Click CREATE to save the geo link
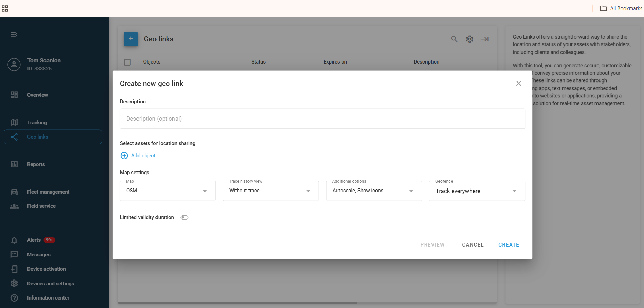The height and width of the screenshot is (308, 644). tap(509, 244)
